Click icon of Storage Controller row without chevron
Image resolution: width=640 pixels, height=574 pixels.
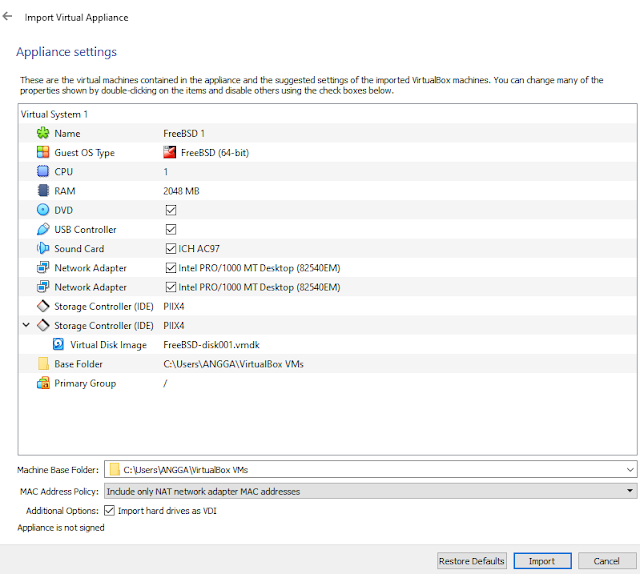[x=43, y=306]
